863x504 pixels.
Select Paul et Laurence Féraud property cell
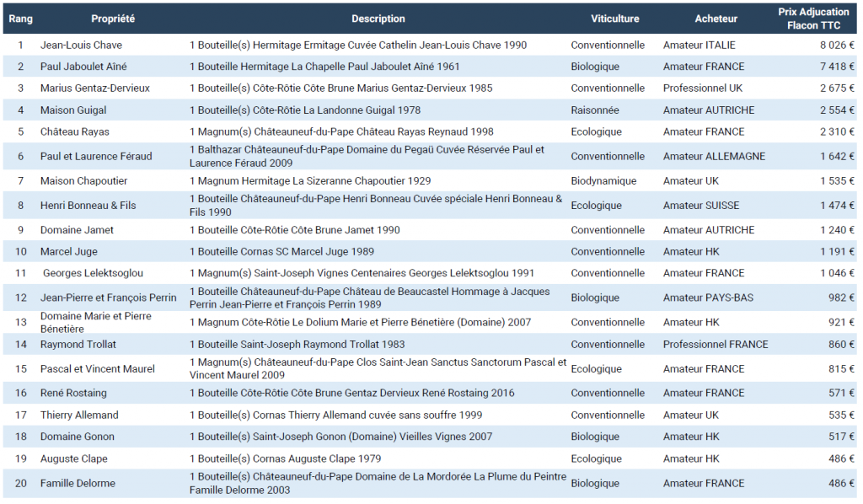tap(96, 156)
